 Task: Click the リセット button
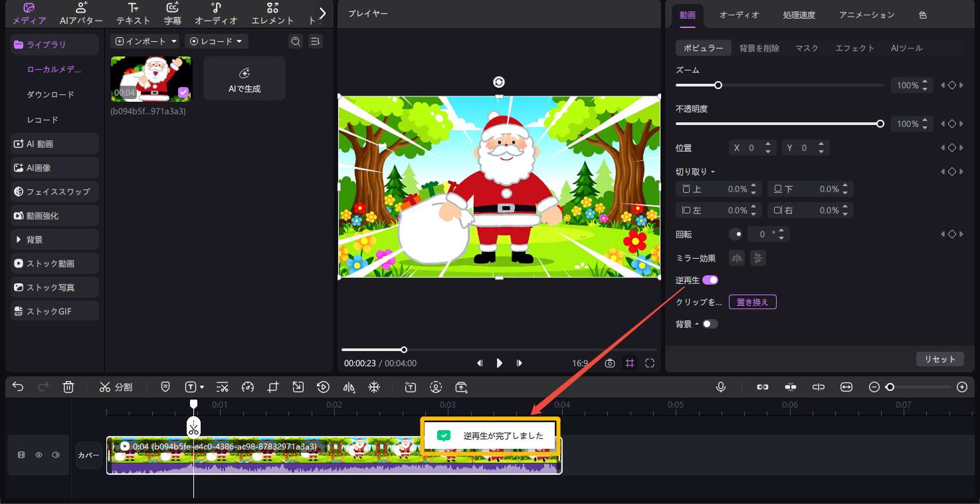(939, 359)
